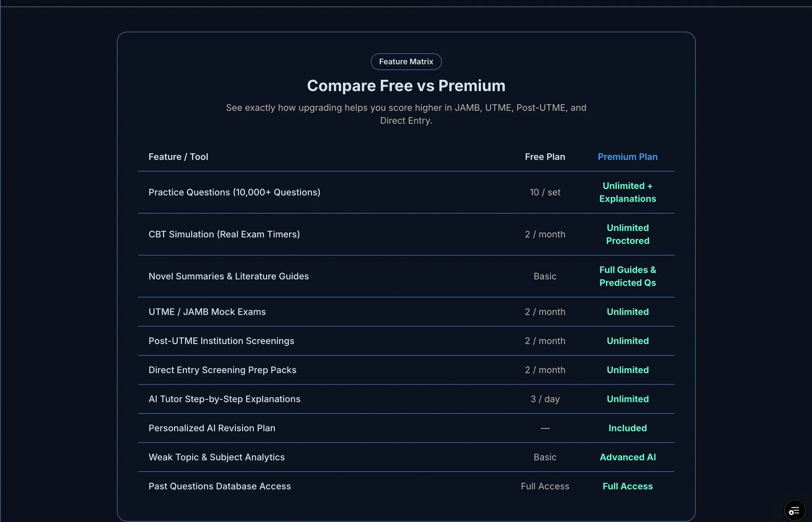
Task: Select the Premium Plan column header
Action: pyautogui.click(x=627, y=157)
